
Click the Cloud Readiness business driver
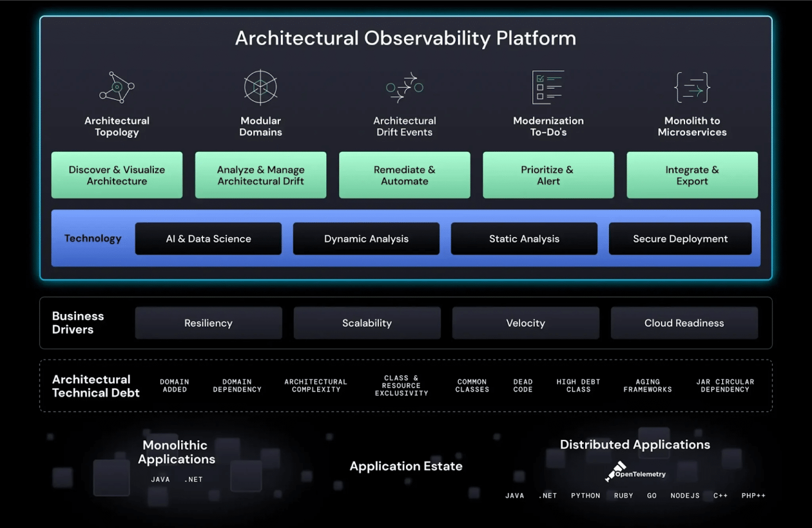(684, 323)
